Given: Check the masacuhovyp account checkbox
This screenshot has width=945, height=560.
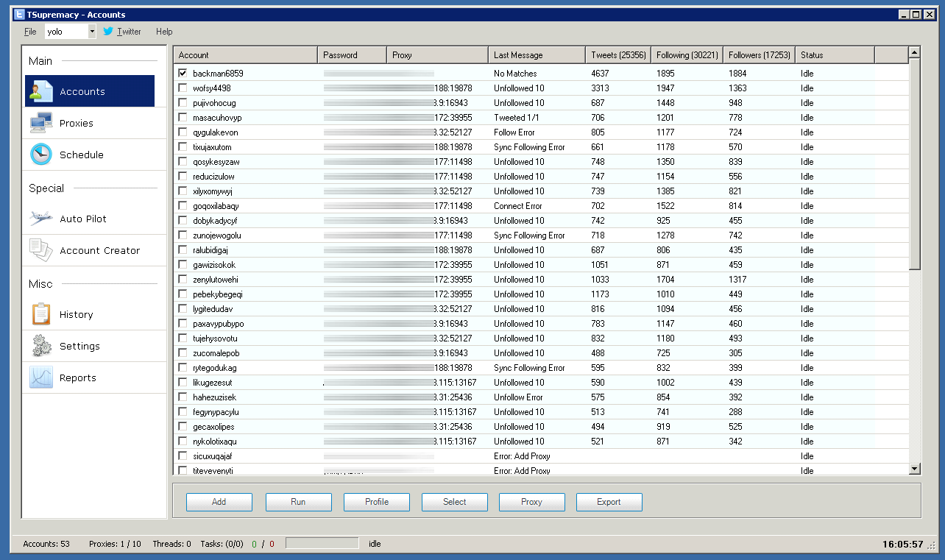Looking at the screenshot, I should pyautogui.click(x=183, y=118).
